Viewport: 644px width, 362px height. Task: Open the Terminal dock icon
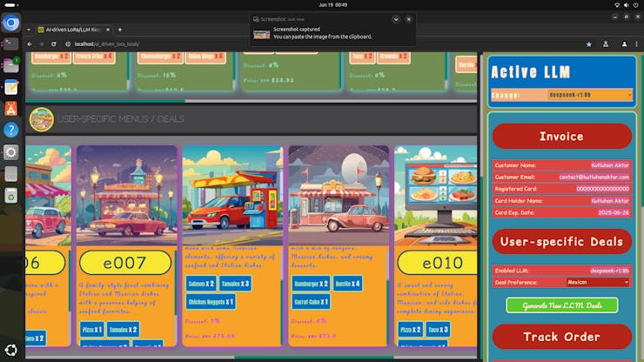tap(10, 44)
